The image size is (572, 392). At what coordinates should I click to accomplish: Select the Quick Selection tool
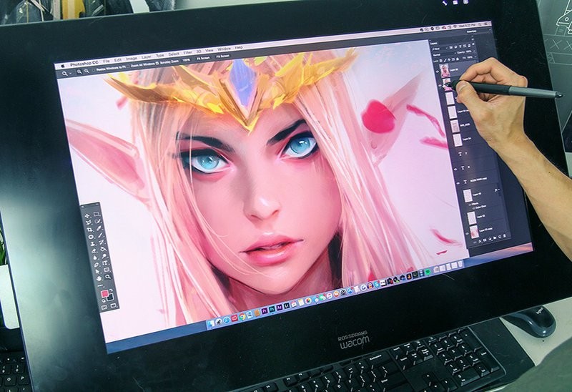tap(97, 221)
